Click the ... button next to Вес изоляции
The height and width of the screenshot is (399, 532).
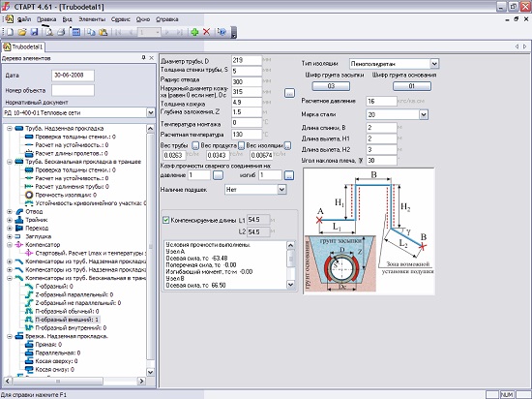287,145
